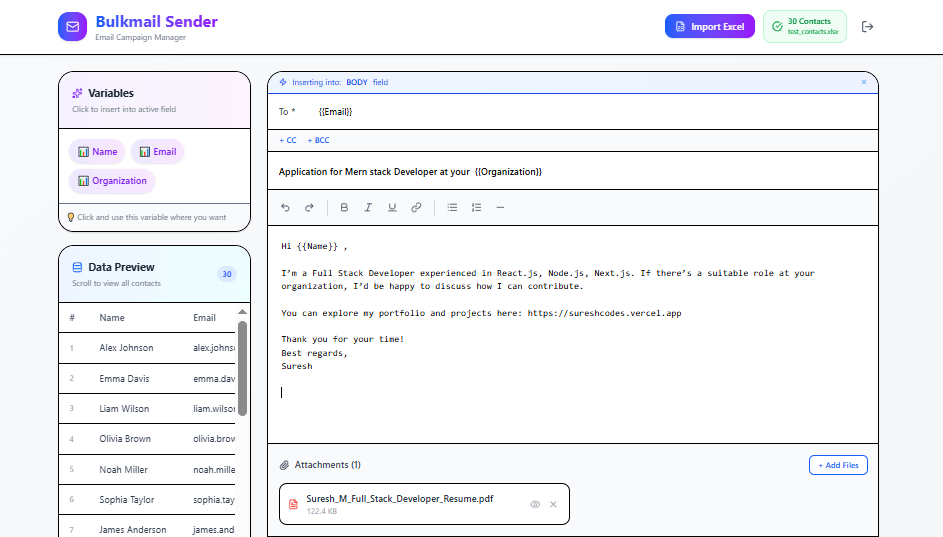Click the Suresh_M_Full_Stack_Developer_Resume.pdf filename
This screenshot has height=537, width=943.
400,499
